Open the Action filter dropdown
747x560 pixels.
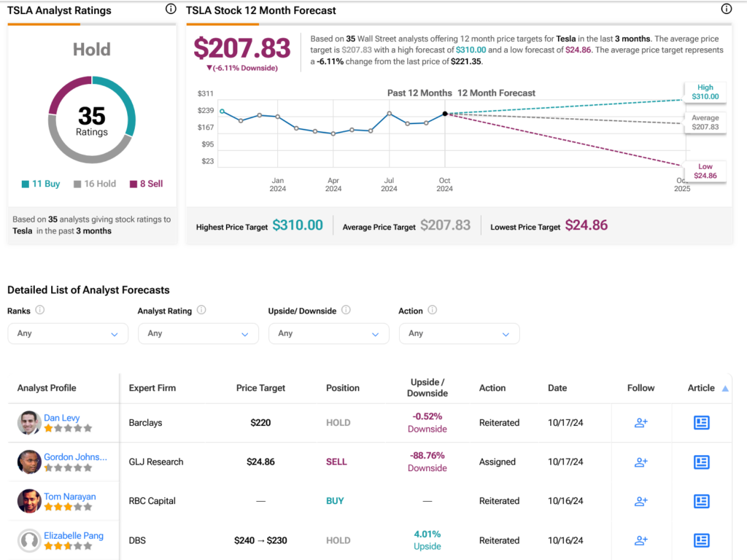click(459, 333)
